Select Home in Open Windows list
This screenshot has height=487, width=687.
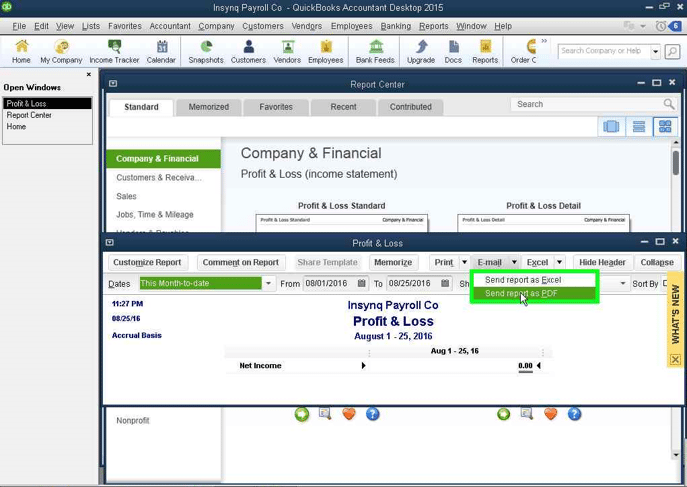tap(16, 127)
